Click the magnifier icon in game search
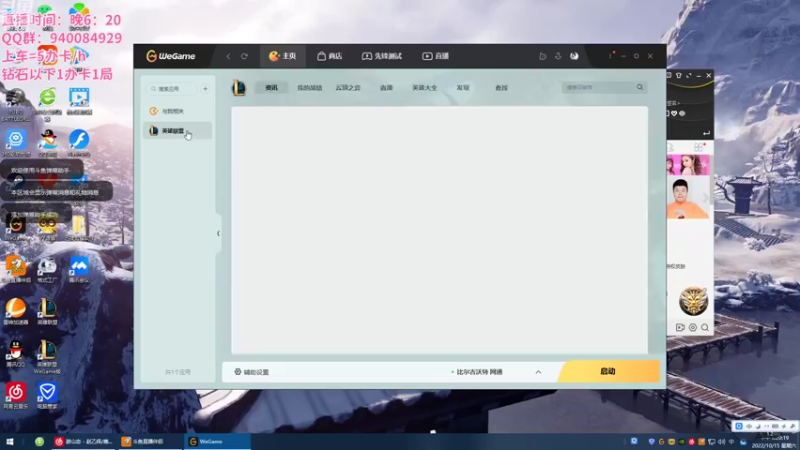 point(640,87)
